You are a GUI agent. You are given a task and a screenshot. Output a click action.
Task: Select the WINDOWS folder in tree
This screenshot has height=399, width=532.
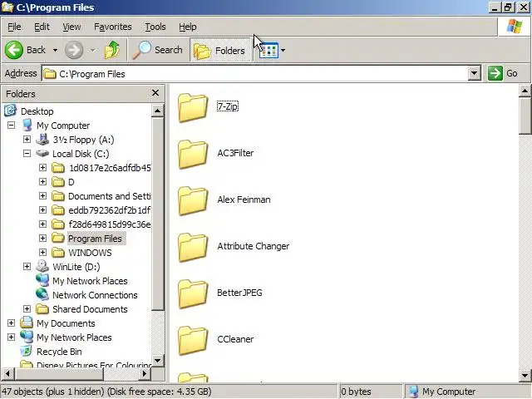[x=90, y=253]
